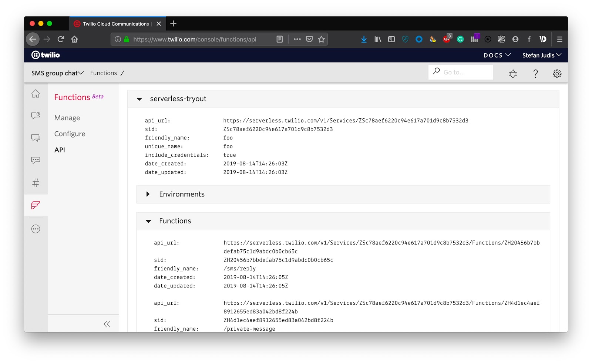
Task: Click the Twilio logo
Action: coord(46,55)
